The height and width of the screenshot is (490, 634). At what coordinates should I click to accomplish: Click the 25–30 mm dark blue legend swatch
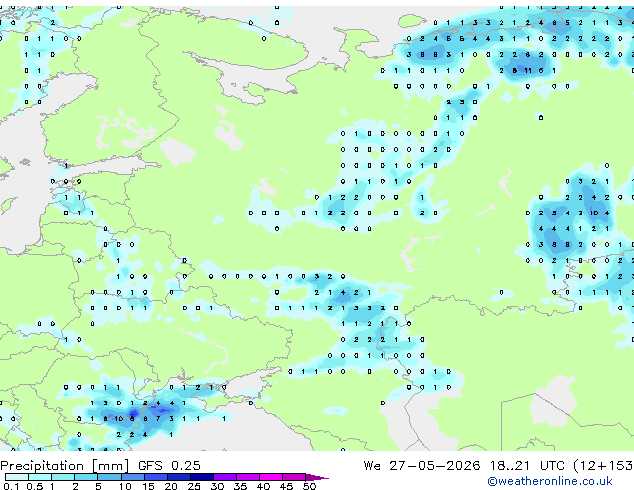click(x=202, y=477)
